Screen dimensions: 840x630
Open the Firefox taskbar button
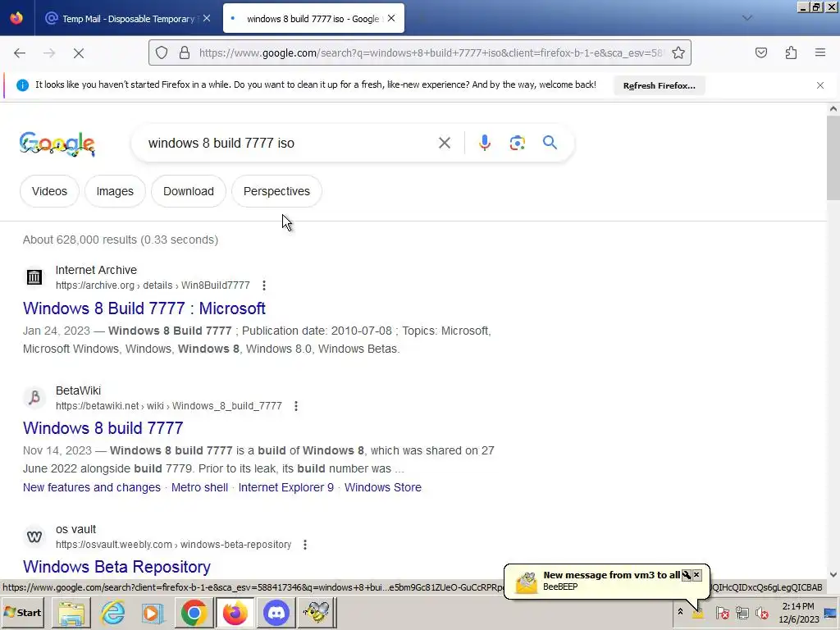(x=235, y=612)
